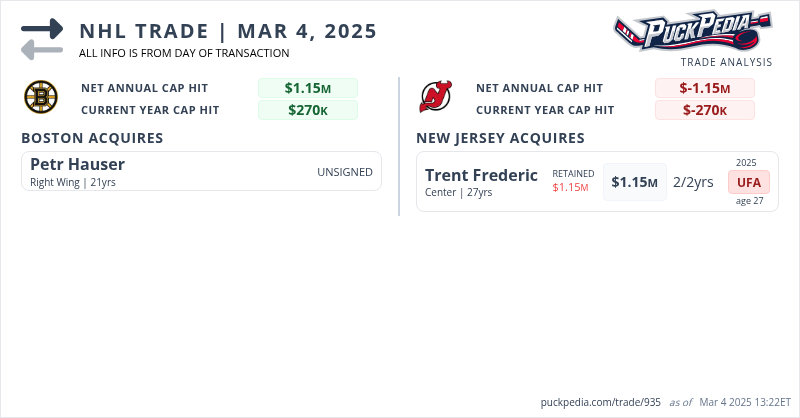Viewport: 800px width, 418px height.
Task: Click the New Jersey Devils team logo
Action: tap(436, 98)
